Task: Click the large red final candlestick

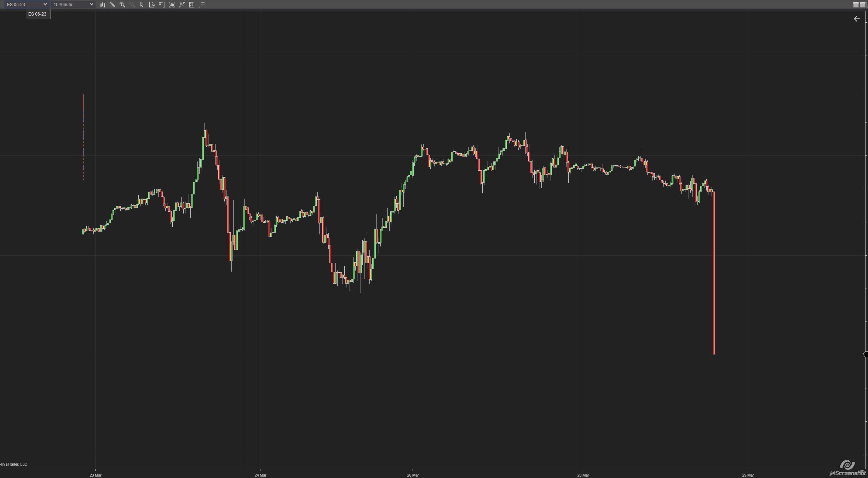Action: pyautogui.click(x=714, y=273)
